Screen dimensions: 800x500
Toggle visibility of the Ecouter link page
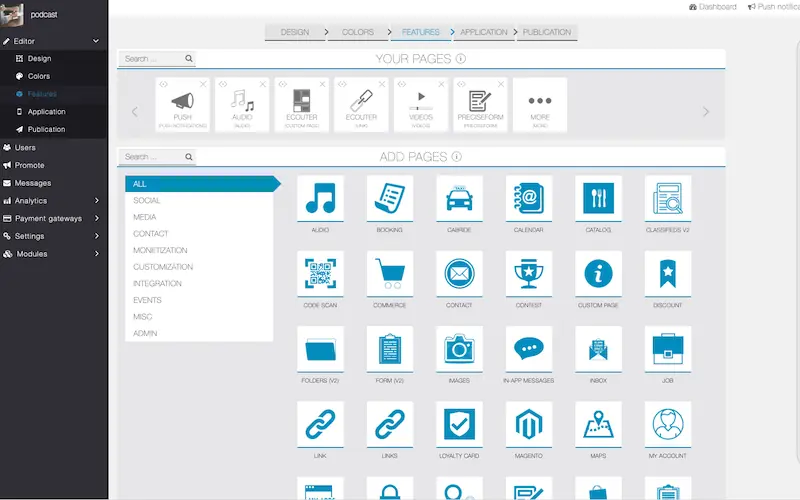tap(342, 84)
